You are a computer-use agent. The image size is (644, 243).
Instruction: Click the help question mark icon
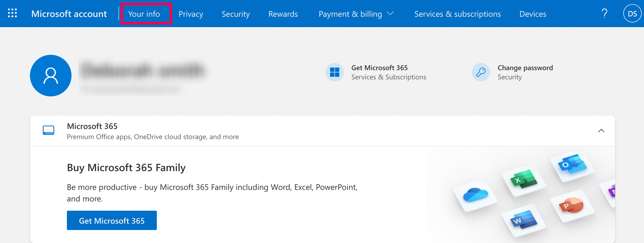(605, 14)
